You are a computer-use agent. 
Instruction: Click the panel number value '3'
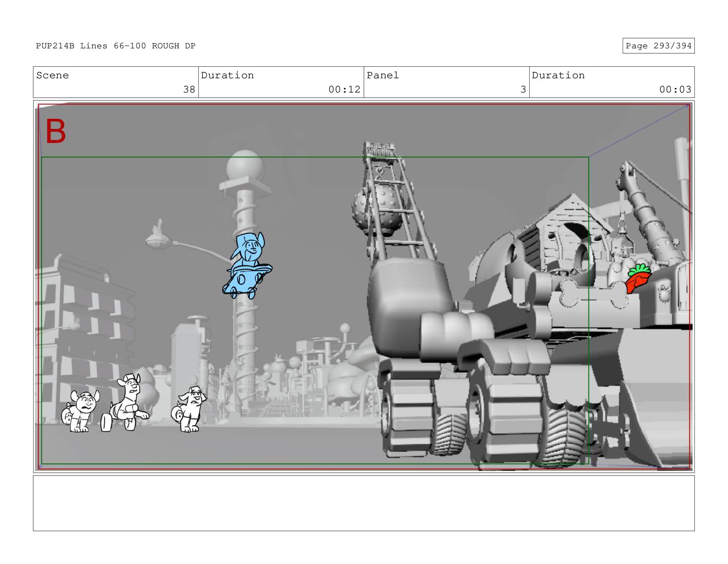[x=523, y=89]
